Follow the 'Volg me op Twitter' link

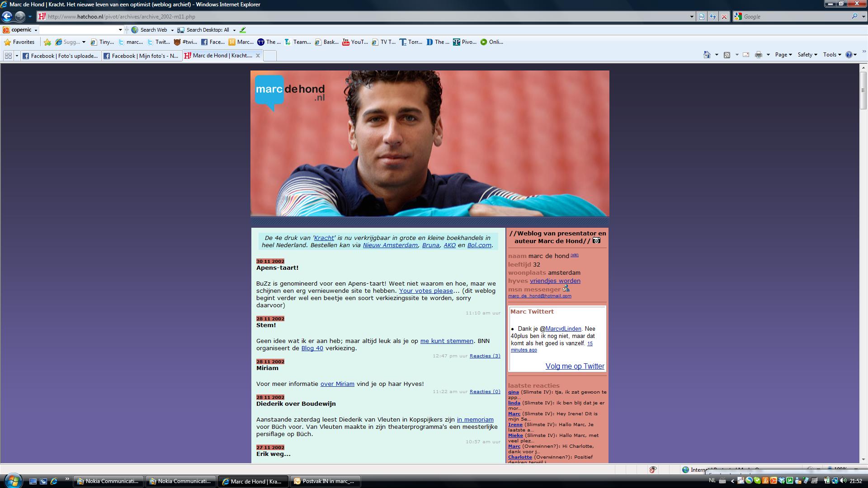[x=575, y=366]
